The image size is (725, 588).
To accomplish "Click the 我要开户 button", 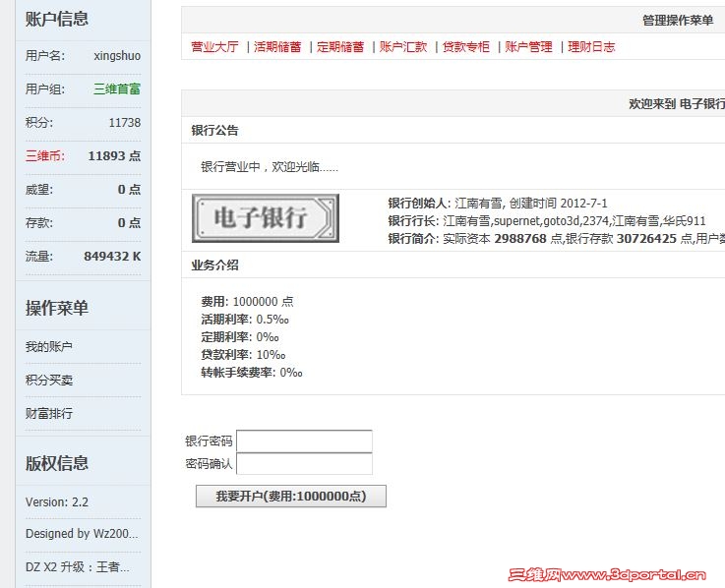I will [x=291, y=496].
